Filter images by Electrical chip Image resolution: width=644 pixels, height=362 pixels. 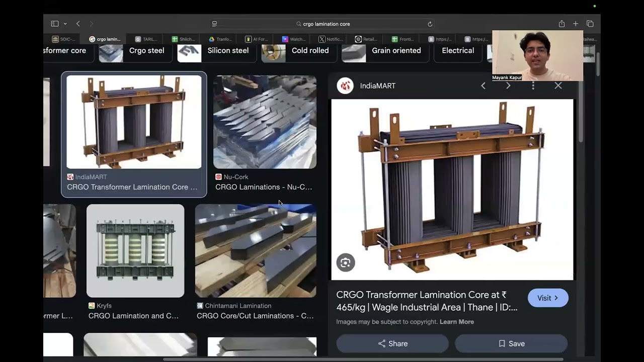457,51
